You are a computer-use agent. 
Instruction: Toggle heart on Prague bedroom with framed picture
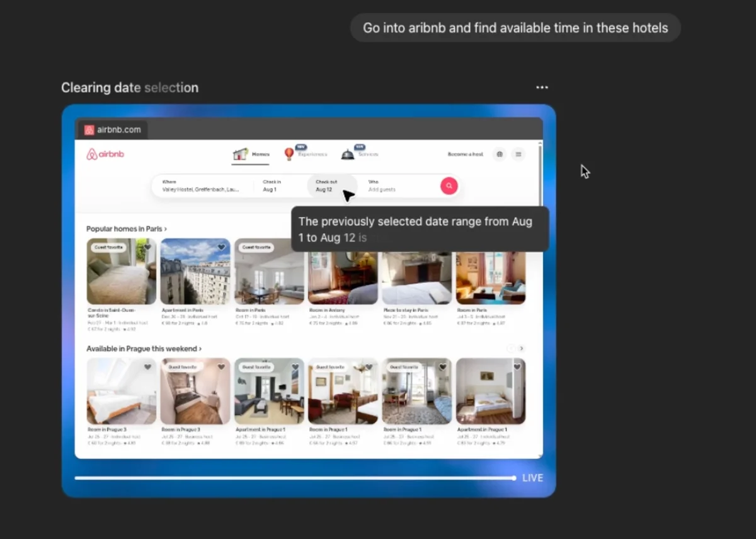[x=517, y=367]
